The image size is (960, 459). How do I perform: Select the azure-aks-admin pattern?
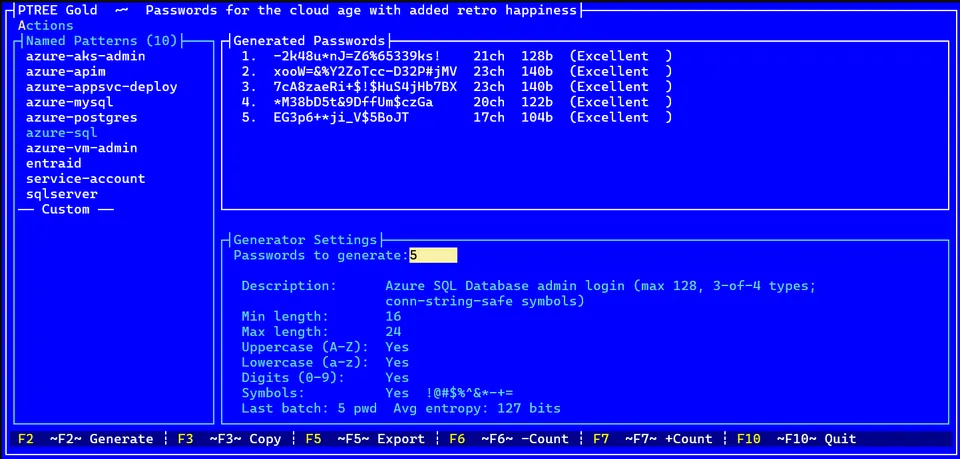tap(86, 56)
